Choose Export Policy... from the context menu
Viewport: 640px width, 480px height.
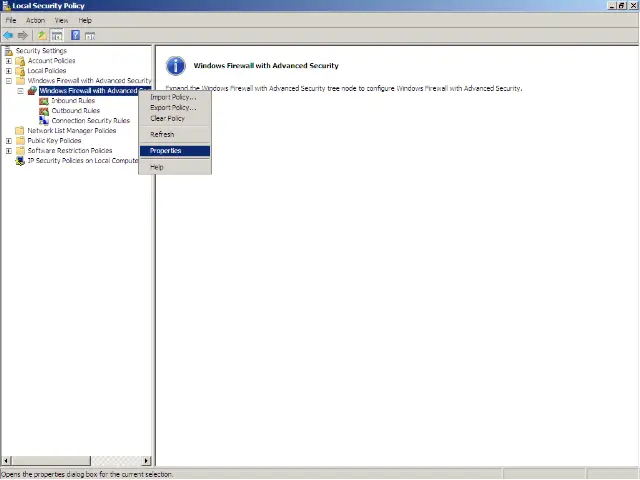(175, 108)
